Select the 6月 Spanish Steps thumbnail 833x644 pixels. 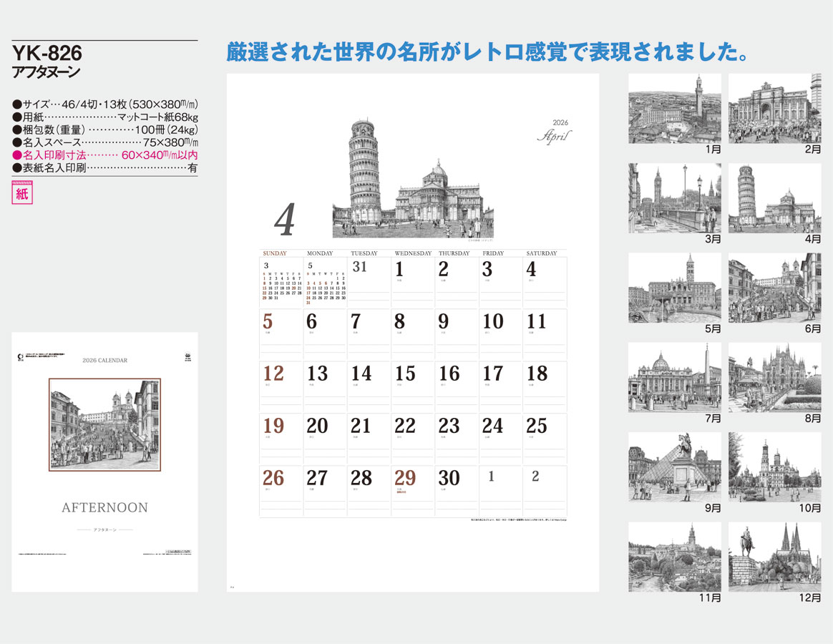(774, 288)
